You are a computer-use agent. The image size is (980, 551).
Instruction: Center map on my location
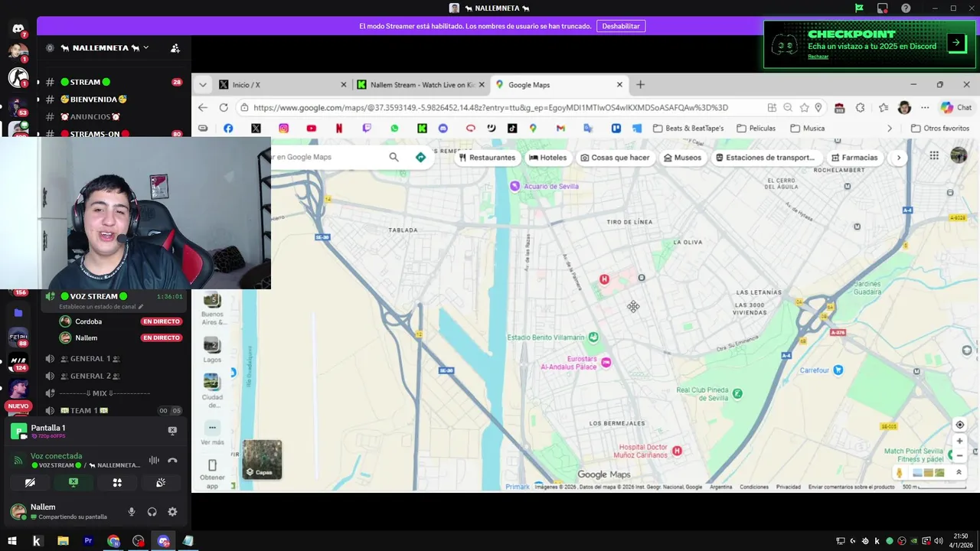[x=959, y=425]
